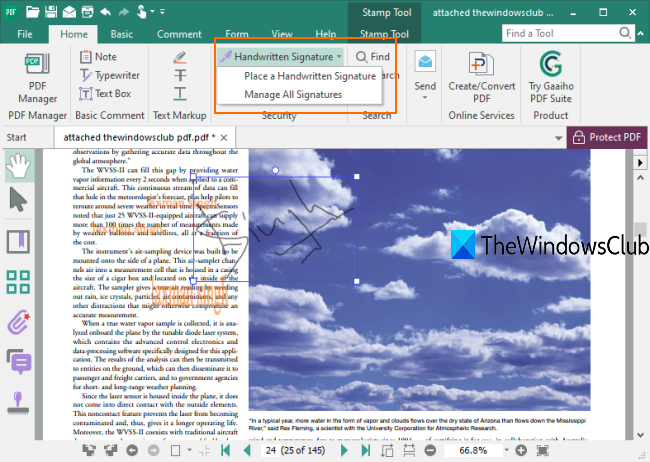
Task: Open Create/Convert PDF online service
Action: [x=481, y=77]
